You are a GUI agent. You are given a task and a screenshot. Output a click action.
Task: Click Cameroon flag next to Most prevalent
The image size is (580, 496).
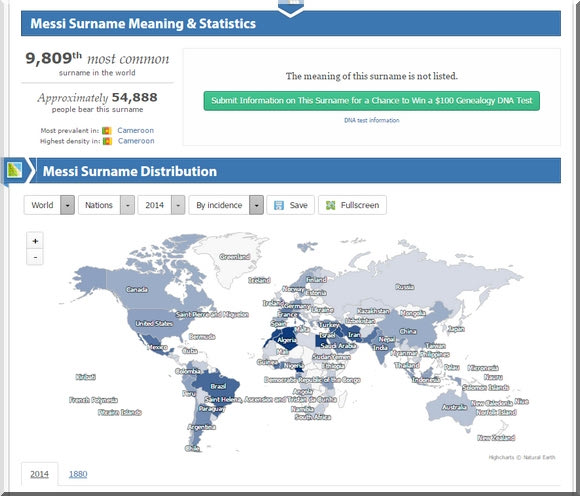coord(107,131)
